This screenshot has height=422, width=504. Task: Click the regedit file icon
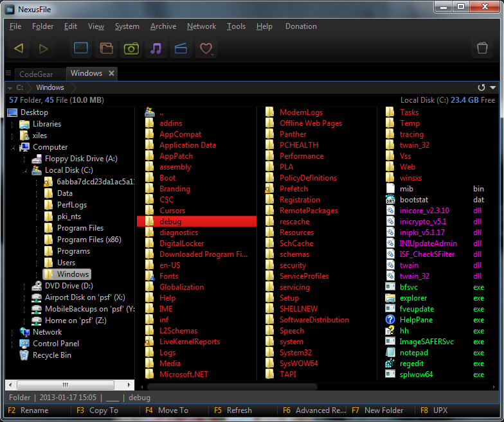pos(390,364)
